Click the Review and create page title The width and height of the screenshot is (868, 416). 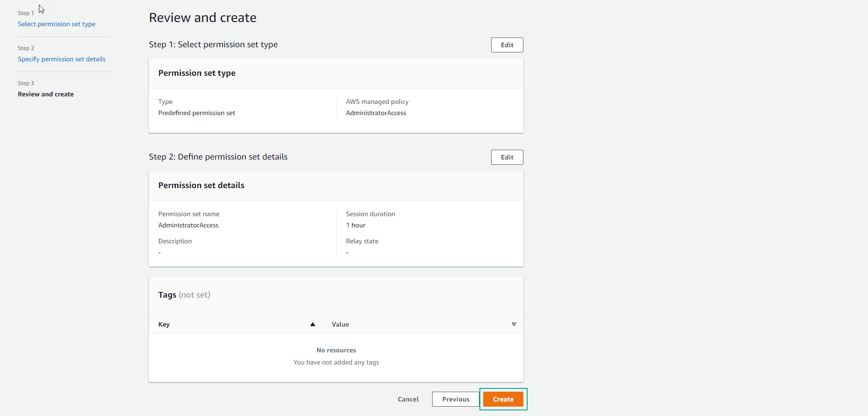203,18
